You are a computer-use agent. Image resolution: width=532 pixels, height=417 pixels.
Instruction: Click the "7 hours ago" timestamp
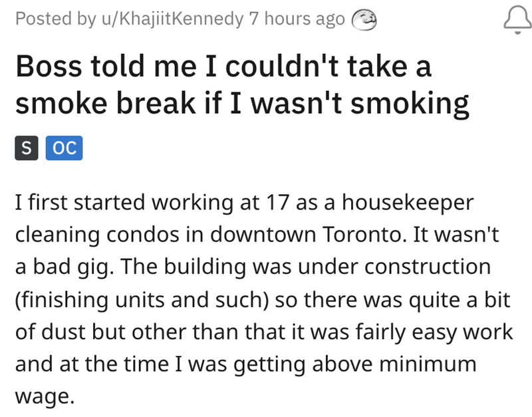coord(297,20)
